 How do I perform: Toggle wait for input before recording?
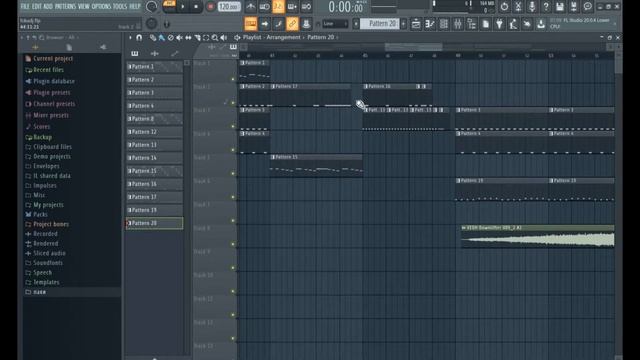tap(264, 7)
